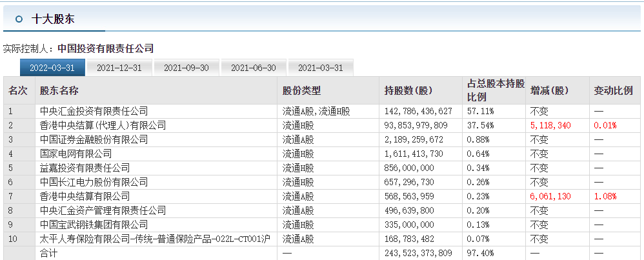644x260 pixels.
Task: Click the 0.26% holding ratio
Action: click(x=478, y=183)
